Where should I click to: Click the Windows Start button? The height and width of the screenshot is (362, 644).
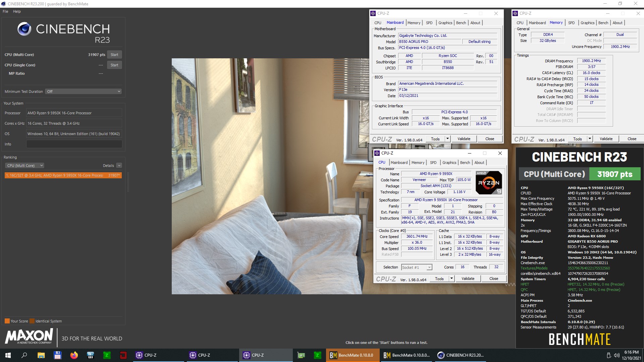[8, 355]
